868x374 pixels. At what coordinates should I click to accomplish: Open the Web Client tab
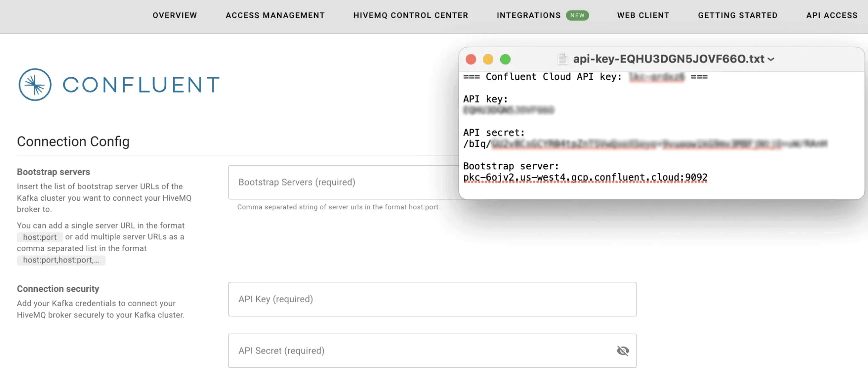point(643,15)
